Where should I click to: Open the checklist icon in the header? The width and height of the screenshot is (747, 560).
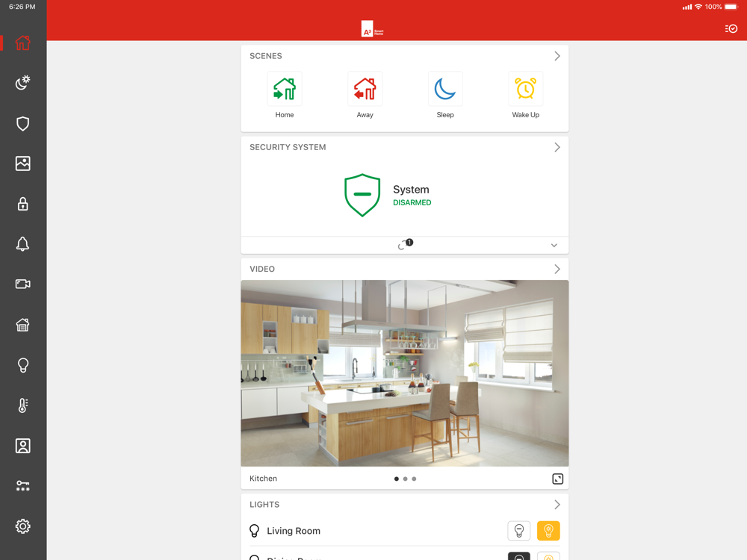coord(731,28)
